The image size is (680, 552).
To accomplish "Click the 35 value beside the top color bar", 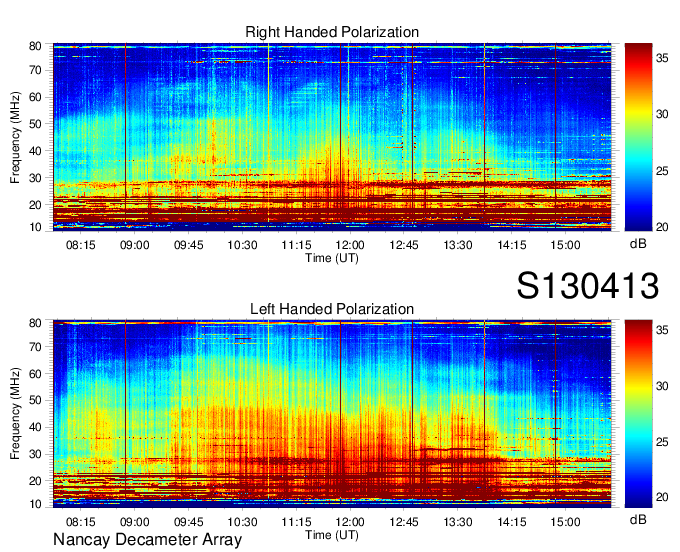I will point(662,58).
